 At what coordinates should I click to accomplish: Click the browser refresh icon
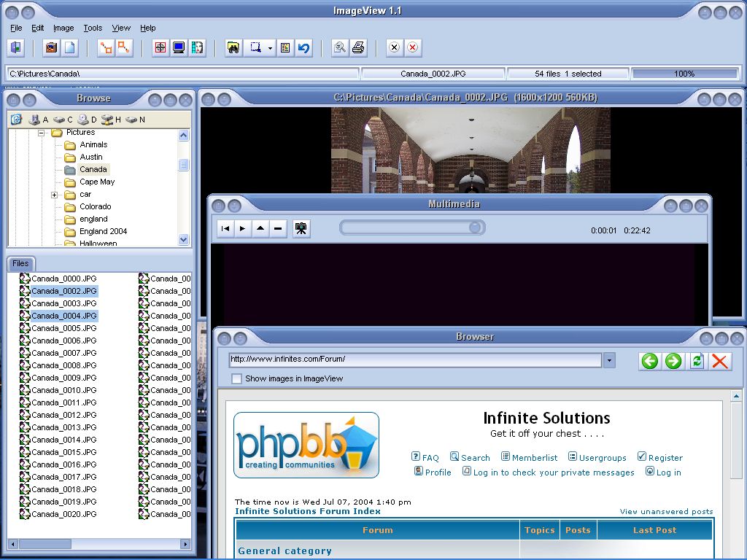coord(697,361)
